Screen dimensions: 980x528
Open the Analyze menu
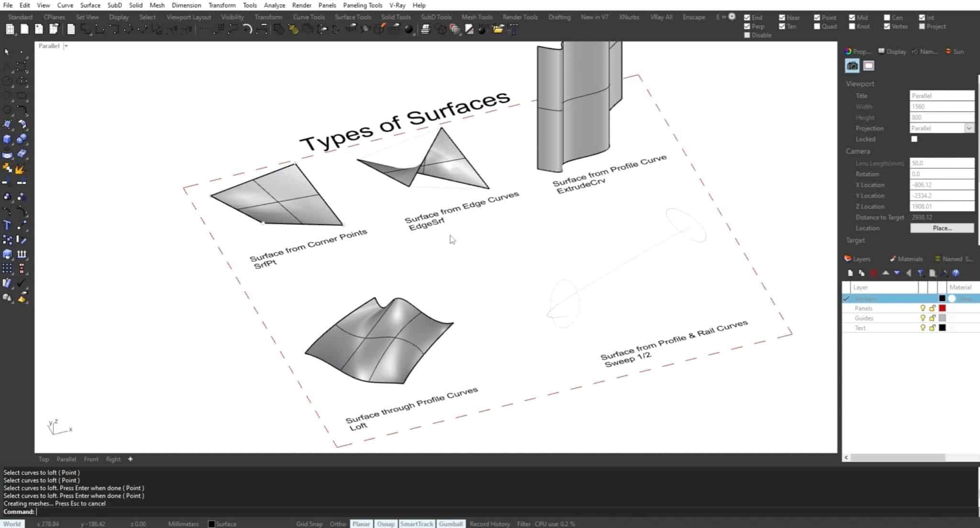274,5
